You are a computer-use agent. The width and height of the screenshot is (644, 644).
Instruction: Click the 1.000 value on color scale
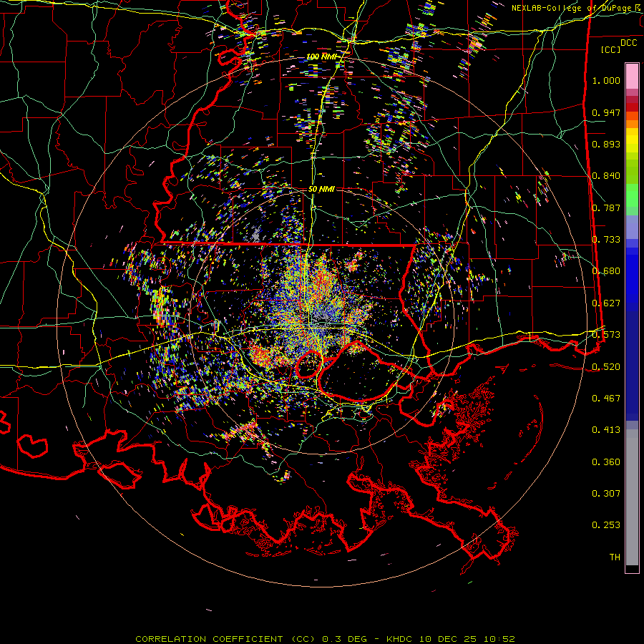point(606,80)
